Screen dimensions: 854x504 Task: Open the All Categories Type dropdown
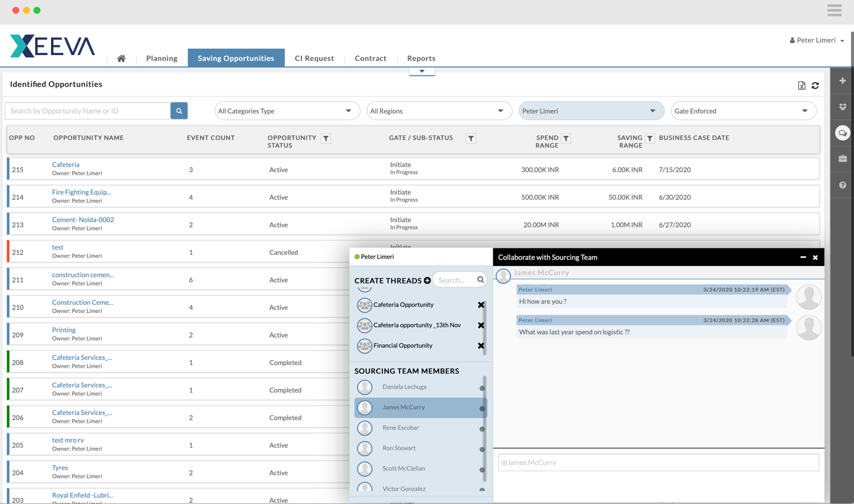click(287, 111)
